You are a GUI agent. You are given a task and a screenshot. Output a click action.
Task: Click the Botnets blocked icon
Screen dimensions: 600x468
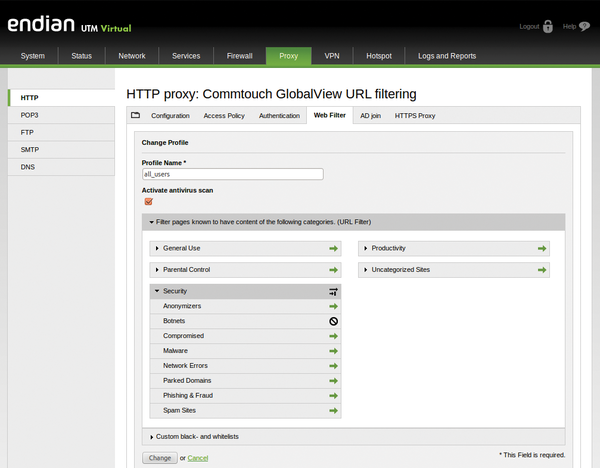(x=333, y=321)
